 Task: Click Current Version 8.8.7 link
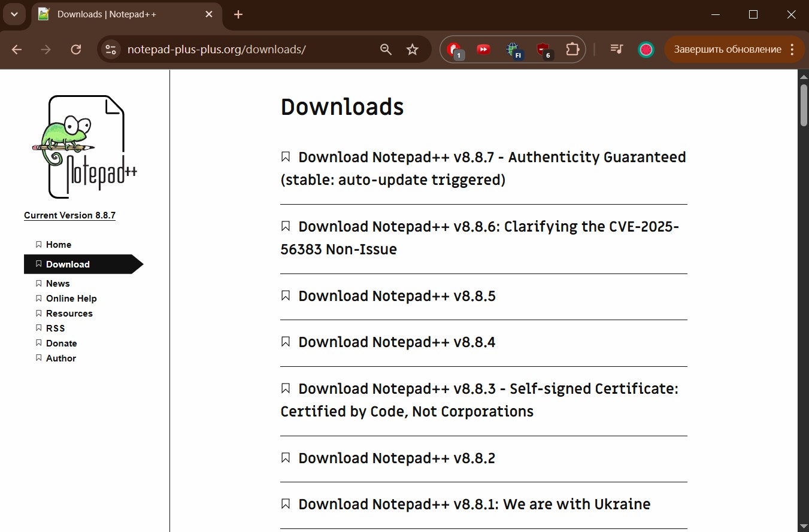(x=69, y=215)
